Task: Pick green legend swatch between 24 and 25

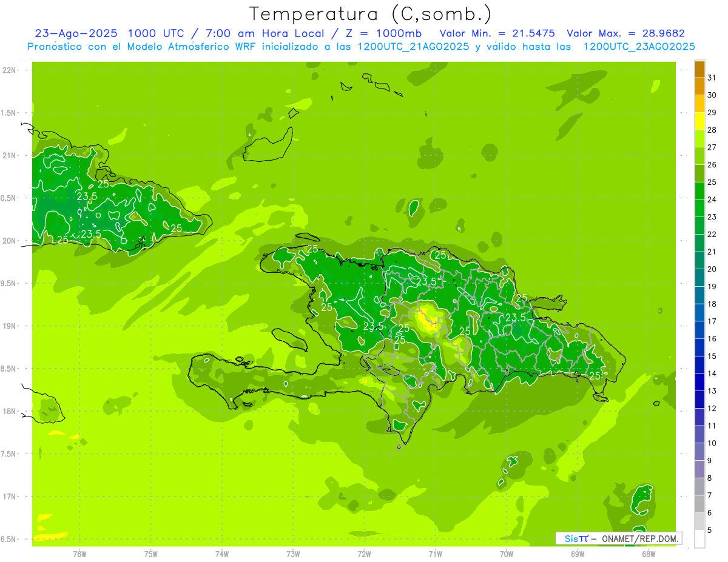Action: pos(699,191)
